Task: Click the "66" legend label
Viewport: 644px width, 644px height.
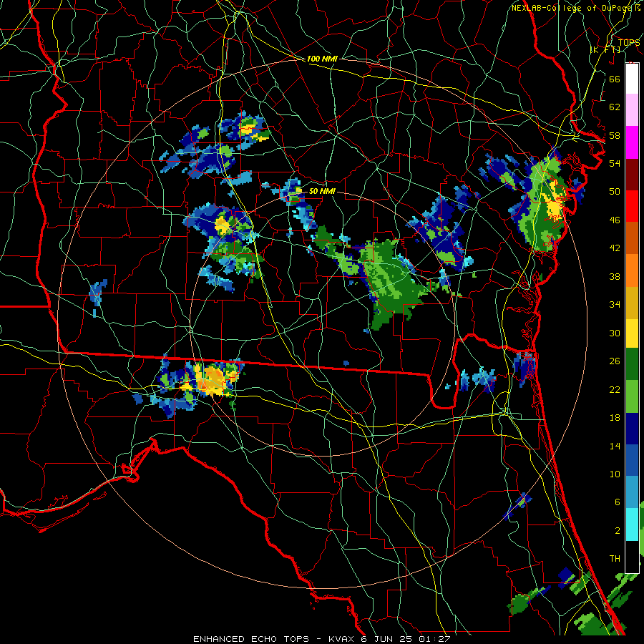Action: pos(615,79)
